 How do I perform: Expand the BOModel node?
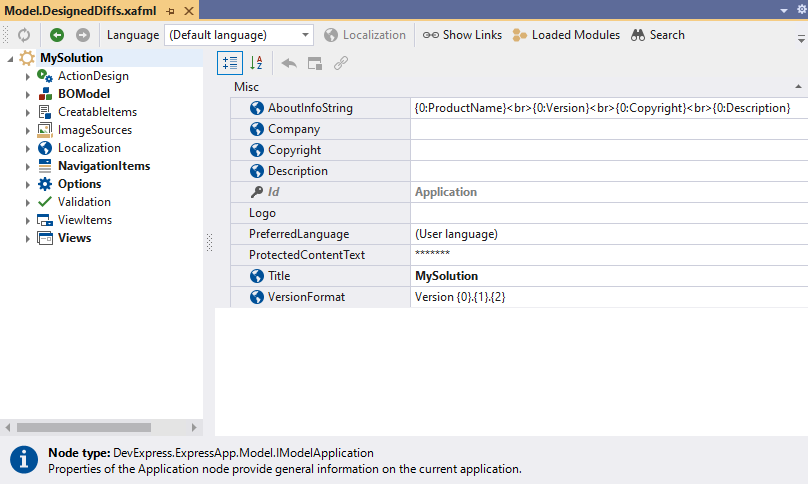point(28,95)
